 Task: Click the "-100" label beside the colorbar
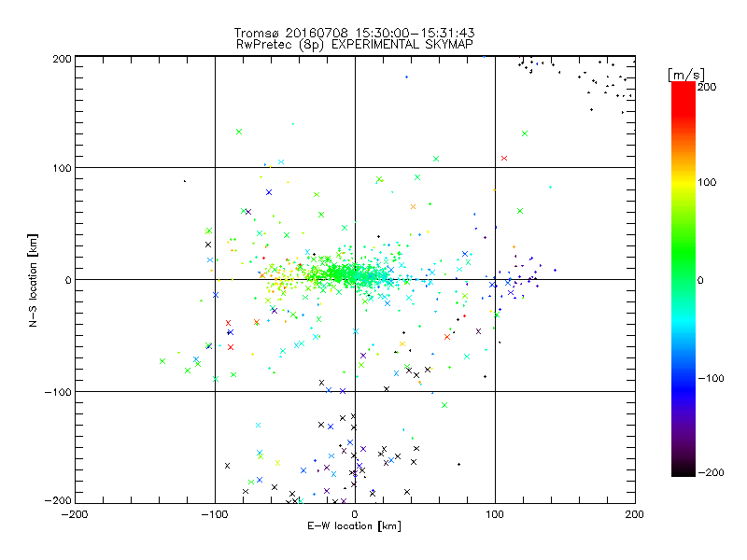point(711,379)
